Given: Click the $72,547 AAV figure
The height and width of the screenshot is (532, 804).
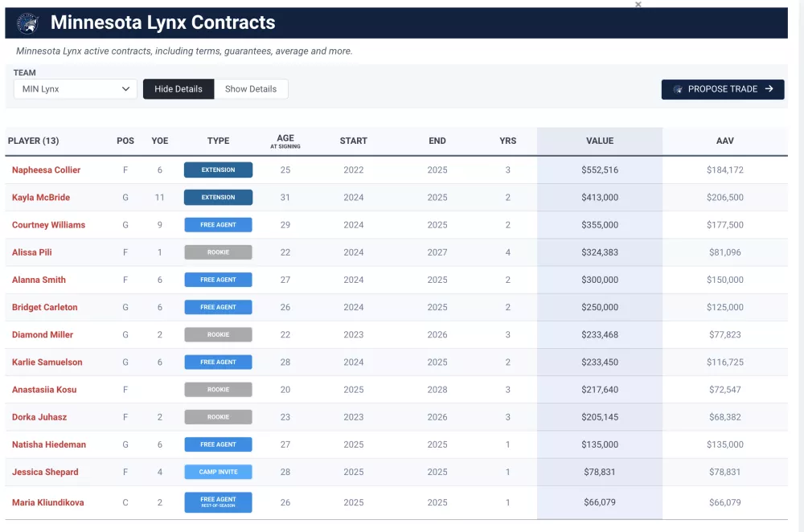Looking at the screenshot, I should [x=724, y=390].
